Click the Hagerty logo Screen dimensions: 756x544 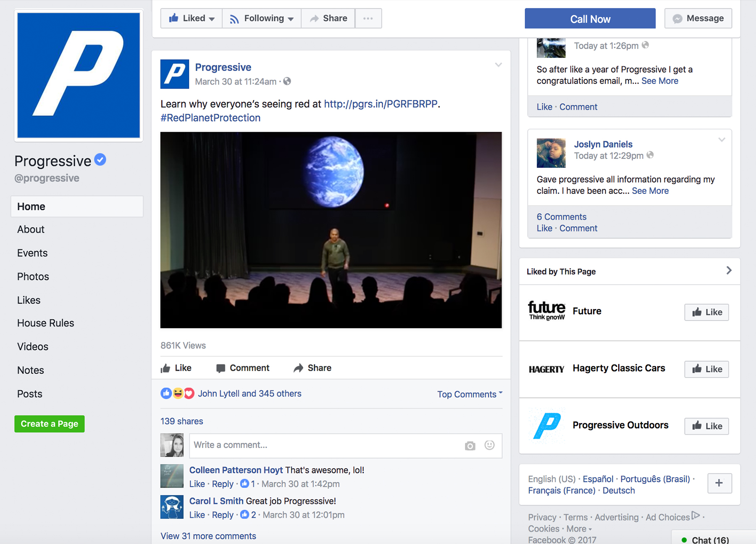click(546, 369)
